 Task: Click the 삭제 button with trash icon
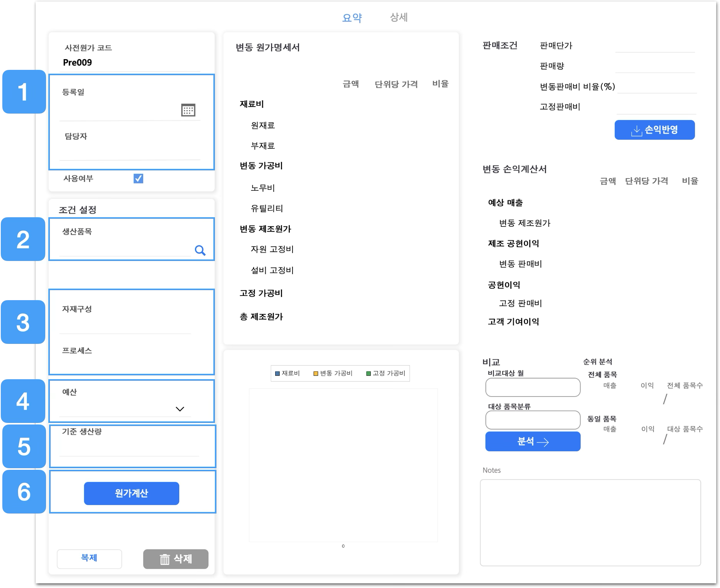click(x=176, y=559)
